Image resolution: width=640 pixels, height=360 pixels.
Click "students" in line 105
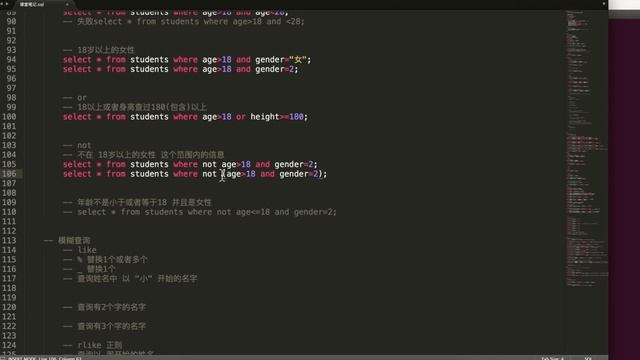point(149,164)
